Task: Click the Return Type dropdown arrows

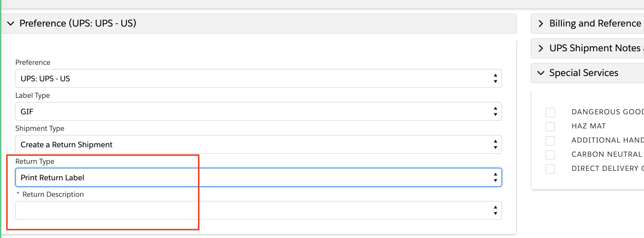Action: point(496,177)
